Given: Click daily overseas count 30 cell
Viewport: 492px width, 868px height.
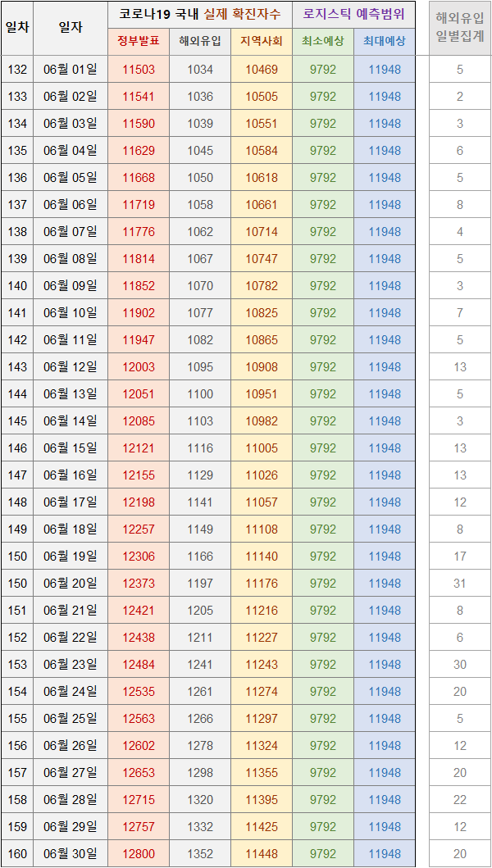Looking at the screenshot, I should coord(460,664).
